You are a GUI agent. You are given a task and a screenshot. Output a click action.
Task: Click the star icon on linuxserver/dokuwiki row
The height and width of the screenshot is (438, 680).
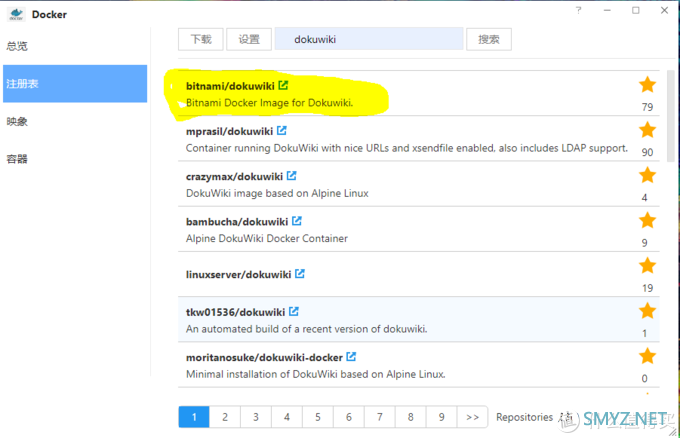pos(647,265)
